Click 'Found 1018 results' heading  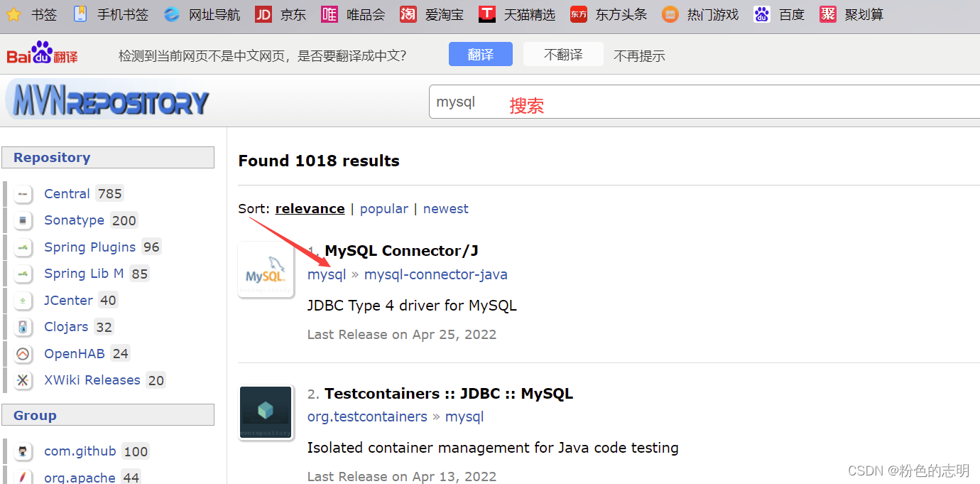[319, 161]
